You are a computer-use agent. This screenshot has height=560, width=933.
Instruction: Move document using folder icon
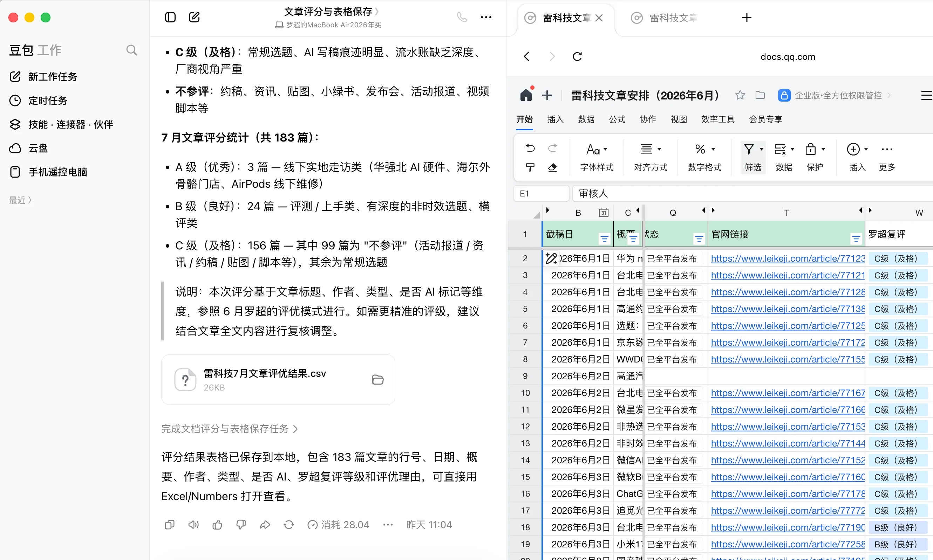760,95
